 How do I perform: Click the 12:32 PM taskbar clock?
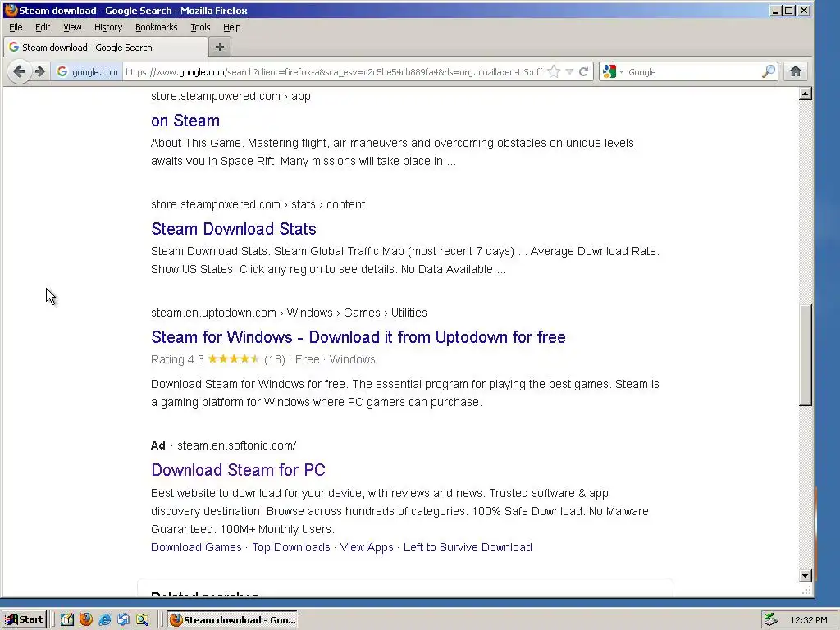pyautogui.click(x=809, y=620)
